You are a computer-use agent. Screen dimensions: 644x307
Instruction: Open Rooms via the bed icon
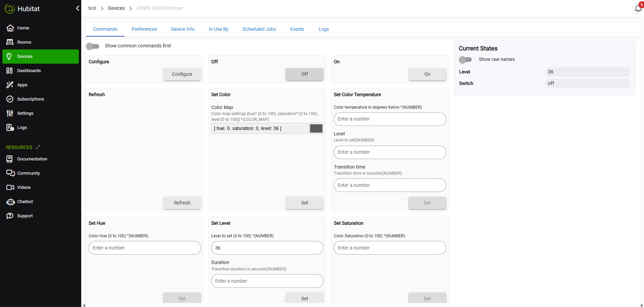point(10,42)
